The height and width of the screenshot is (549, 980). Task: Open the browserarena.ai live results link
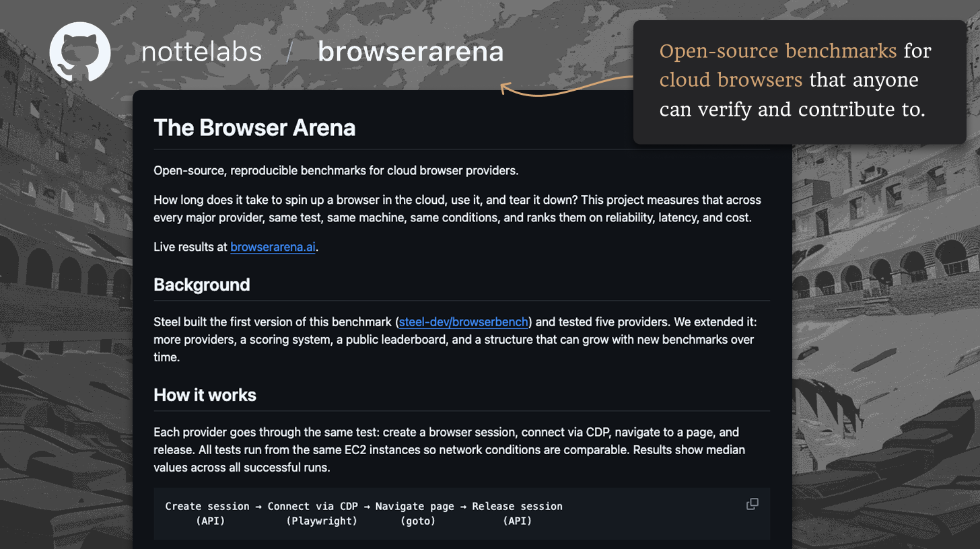(x=273, y=247)
